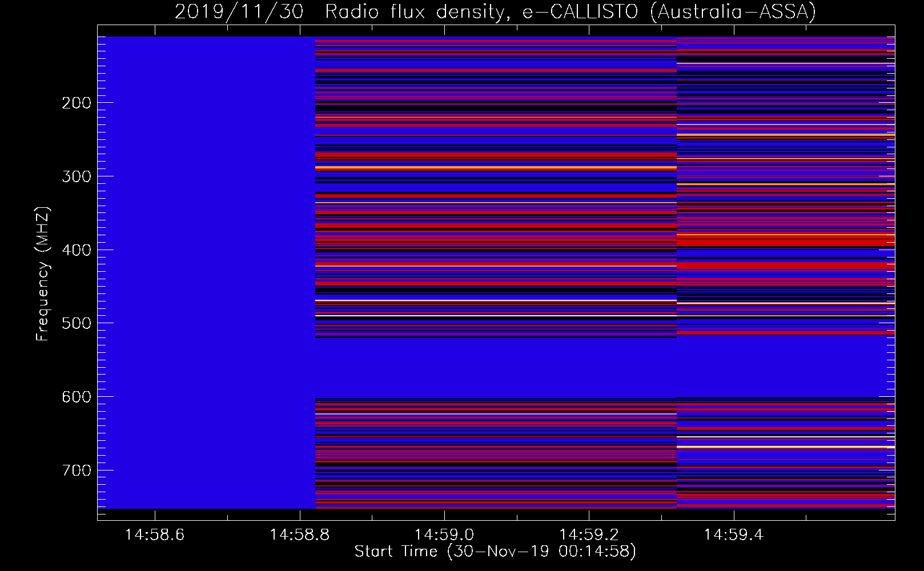Click the 400 frequency tick label
This screenshot has height=571, width=924.
point(77,250)
